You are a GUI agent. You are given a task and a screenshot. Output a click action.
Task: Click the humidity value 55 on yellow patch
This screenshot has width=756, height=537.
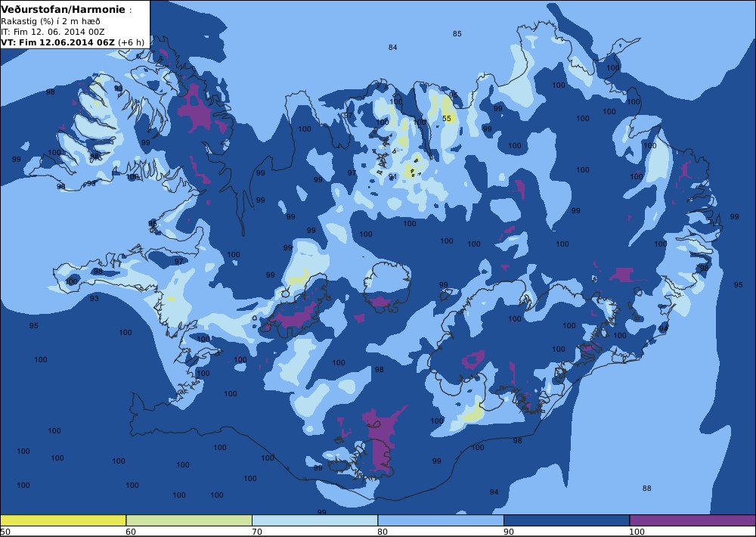[x=447, y=118]
